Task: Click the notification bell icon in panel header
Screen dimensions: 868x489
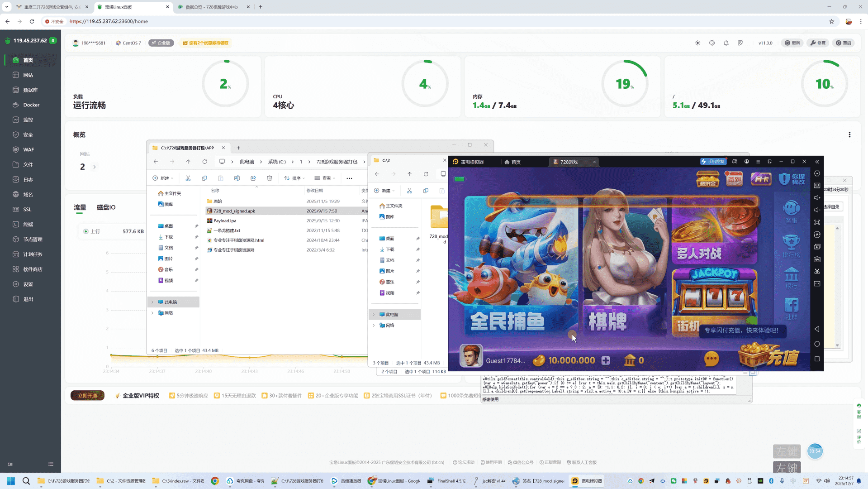Action: (x=726, y=43)
